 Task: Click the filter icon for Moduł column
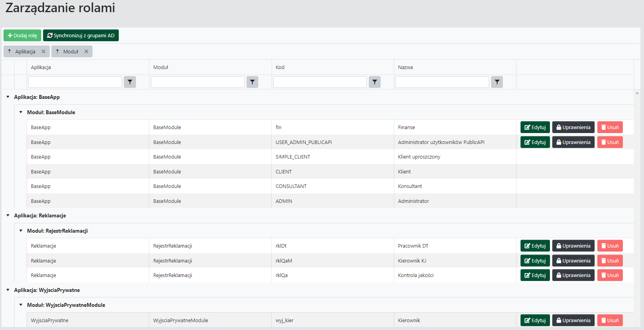coord(252,82)
